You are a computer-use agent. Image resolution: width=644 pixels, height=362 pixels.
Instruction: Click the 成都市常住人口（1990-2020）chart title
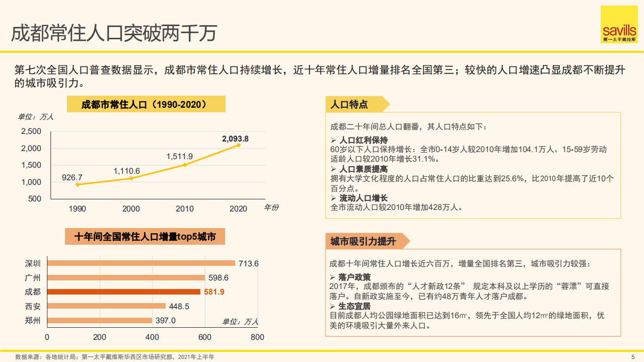(x=146, y=104)
